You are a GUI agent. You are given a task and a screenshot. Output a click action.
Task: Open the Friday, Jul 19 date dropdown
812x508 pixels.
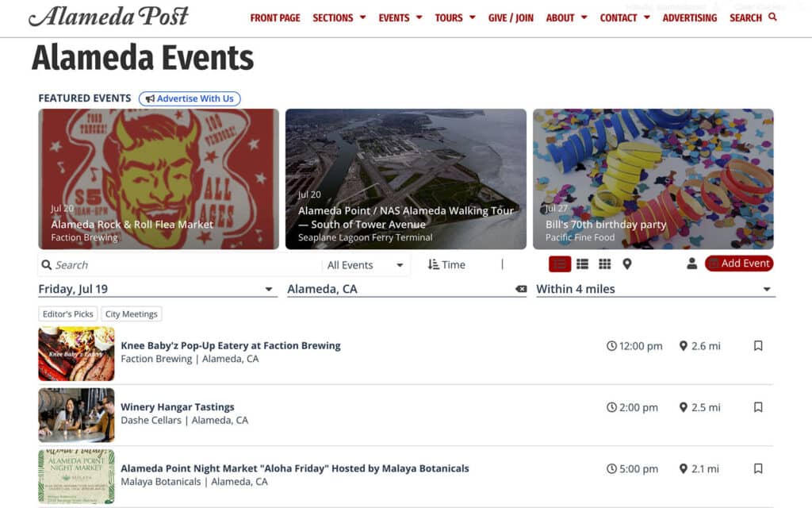click(x=158, y=289)
